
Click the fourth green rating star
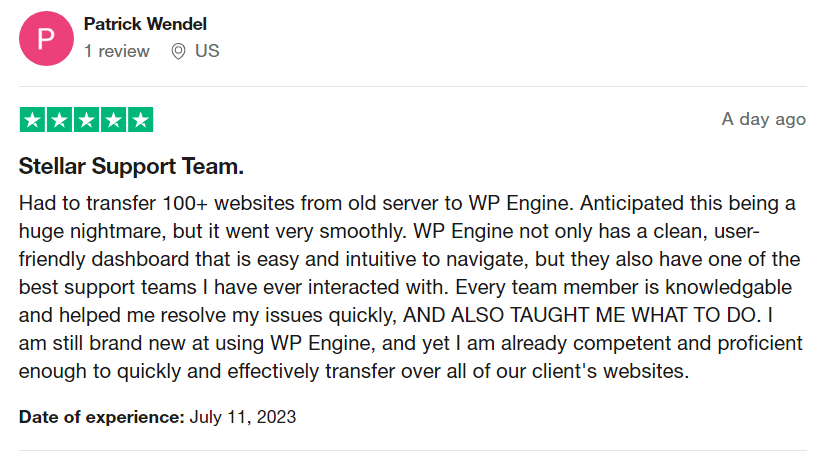tap(113, 120)
